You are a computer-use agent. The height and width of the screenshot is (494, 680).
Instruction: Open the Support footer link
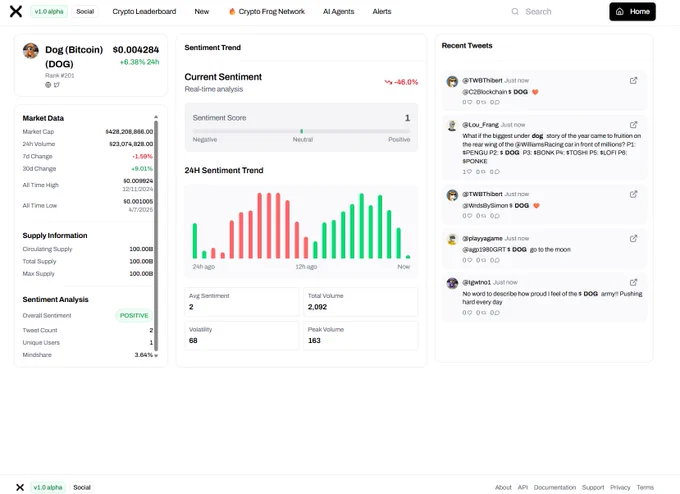click(593, 487)
